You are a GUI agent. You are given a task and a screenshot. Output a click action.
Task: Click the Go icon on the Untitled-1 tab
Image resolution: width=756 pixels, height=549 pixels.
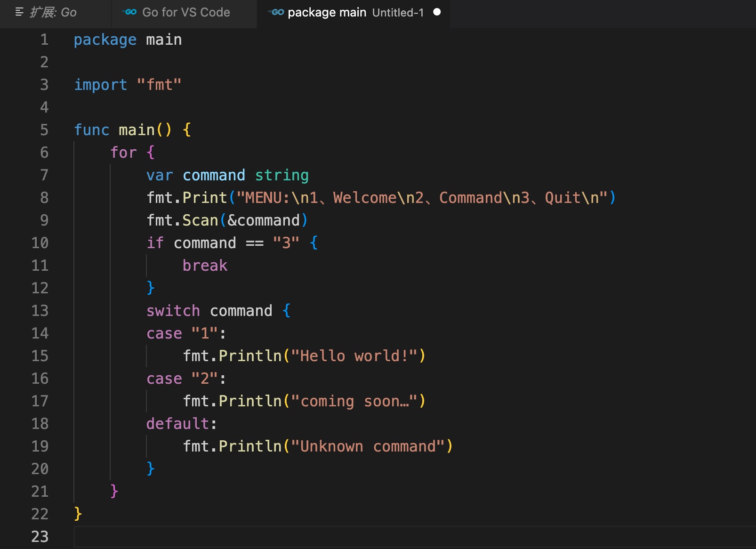click(276, 12)
